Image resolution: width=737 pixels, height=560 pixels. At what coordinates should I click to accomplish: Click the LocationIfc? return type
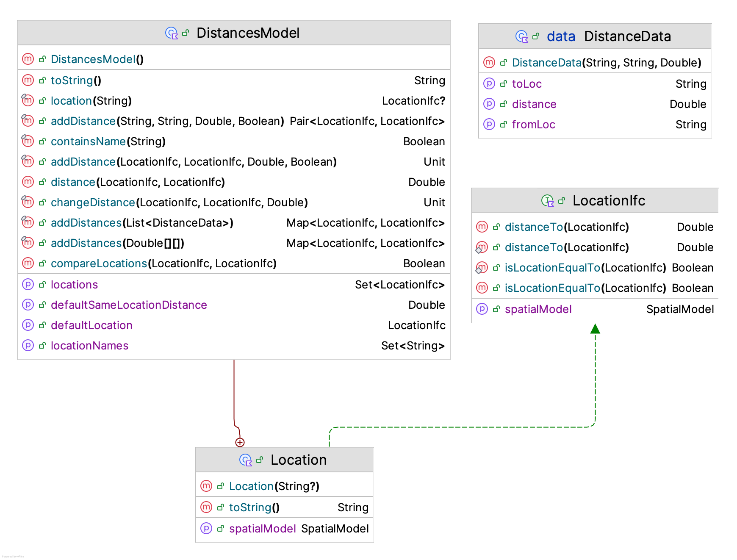pos(413,101)
